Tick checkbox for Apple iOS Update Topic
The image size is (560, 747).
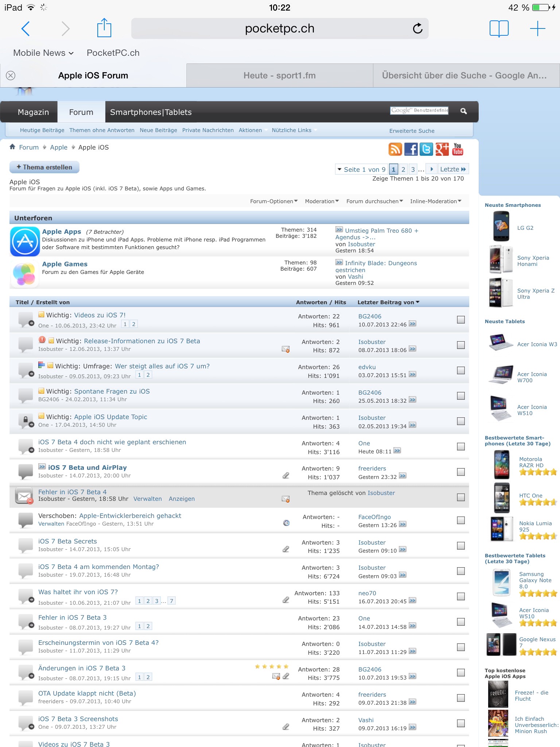point(461,421)
